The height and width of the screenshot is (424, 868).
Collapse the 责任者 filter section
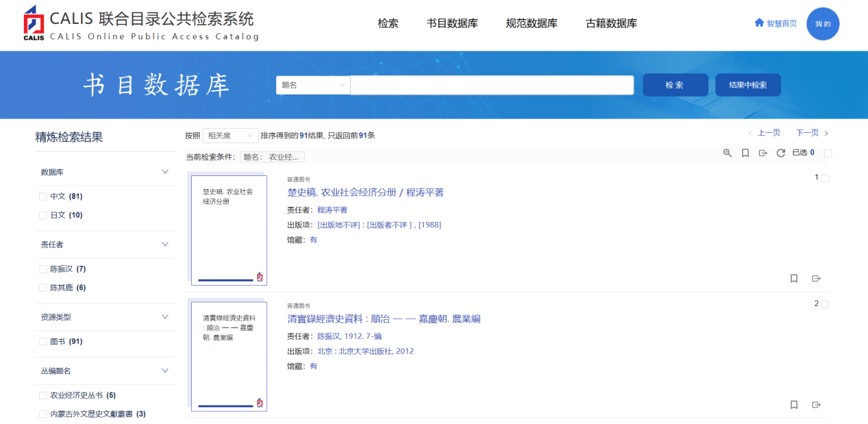164,244
